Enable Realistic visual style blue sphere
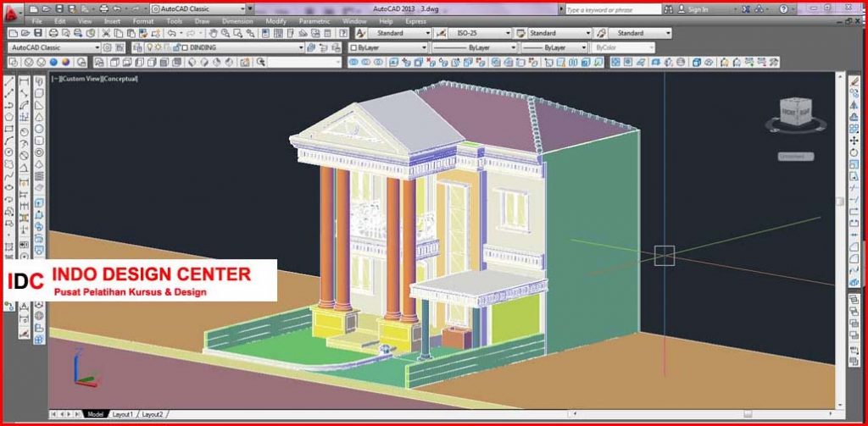Screen dimensions: 868x426 (x=53, y=62)
